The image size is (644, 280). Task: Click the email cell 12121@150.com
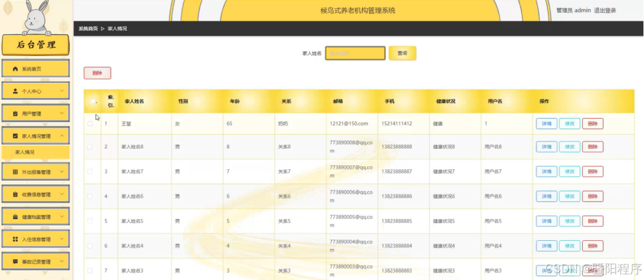(x=349, y=124)
